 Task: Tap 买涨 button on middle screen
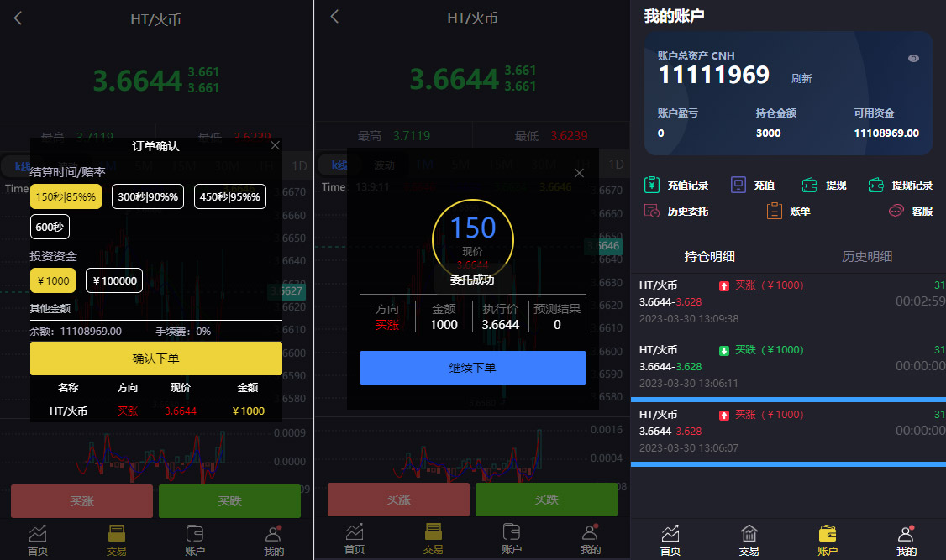[398, 499]
